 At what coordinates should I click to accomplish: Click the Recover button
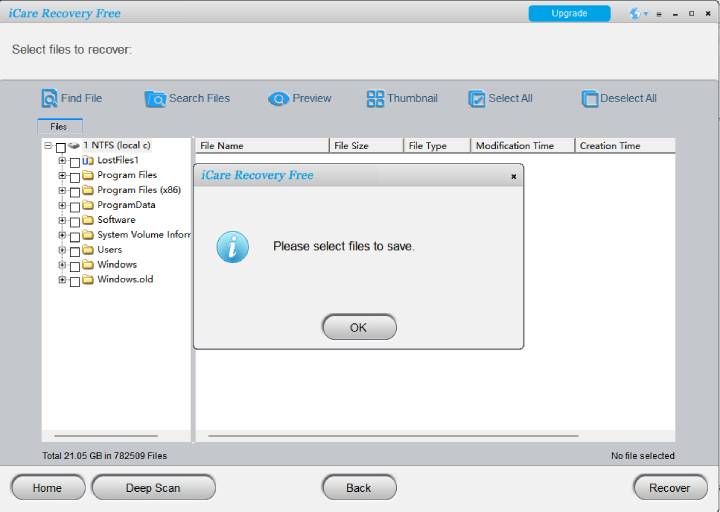pyautogui.click(x=670, y=488)
